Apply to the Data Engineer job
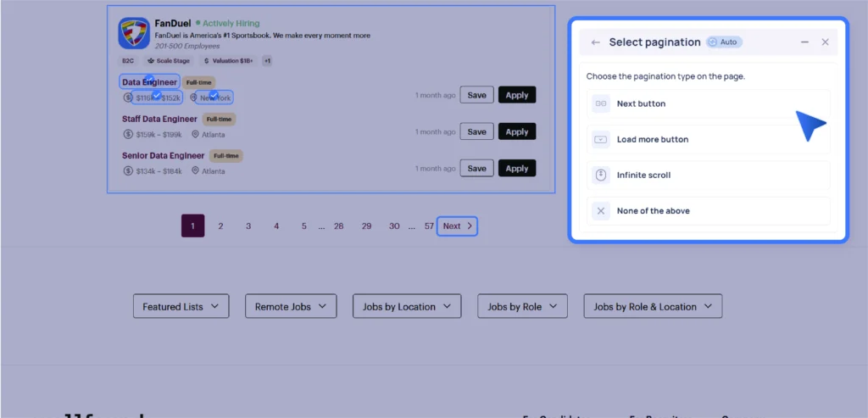The image size is (868, 418). coord(517,95)
